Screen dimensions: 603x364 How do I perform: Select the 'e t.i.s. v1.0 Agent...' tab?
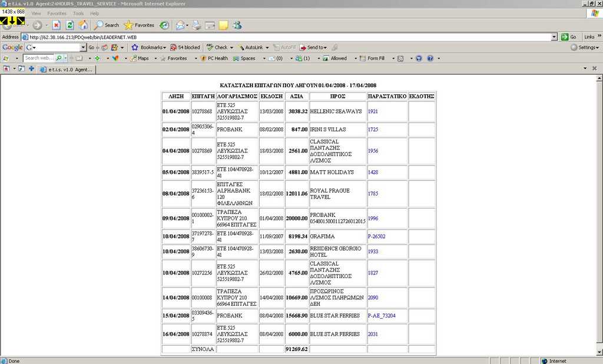(66, 70)
